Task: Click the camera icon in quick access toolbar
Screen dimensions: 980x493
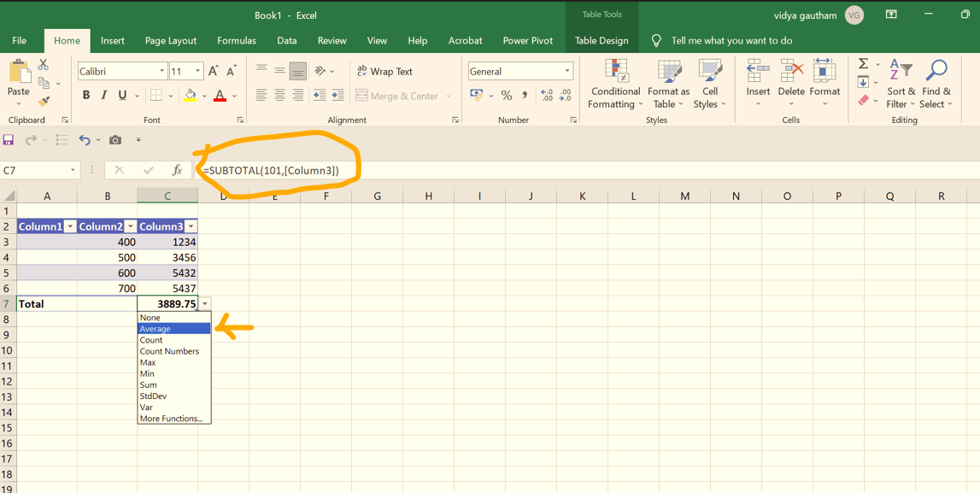Action: coord(115,140)
